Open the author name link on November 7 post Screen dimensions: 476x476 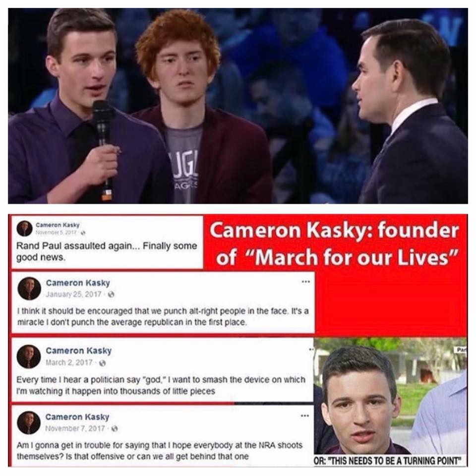pyautogui.click(x=77, y=417)
